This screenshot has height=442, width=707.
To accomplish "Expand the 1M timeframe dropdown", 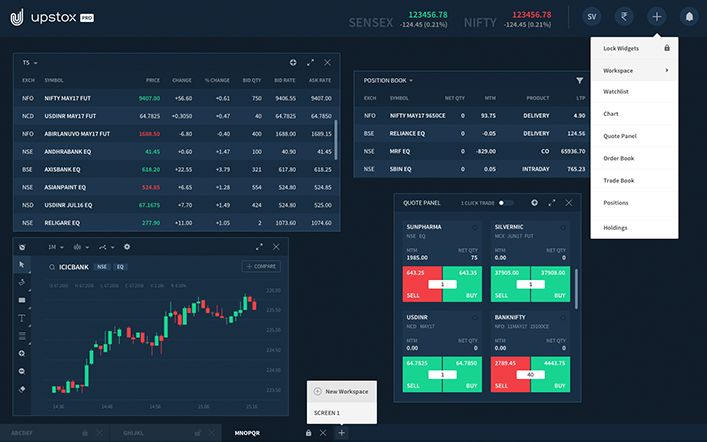I will 54,246.
